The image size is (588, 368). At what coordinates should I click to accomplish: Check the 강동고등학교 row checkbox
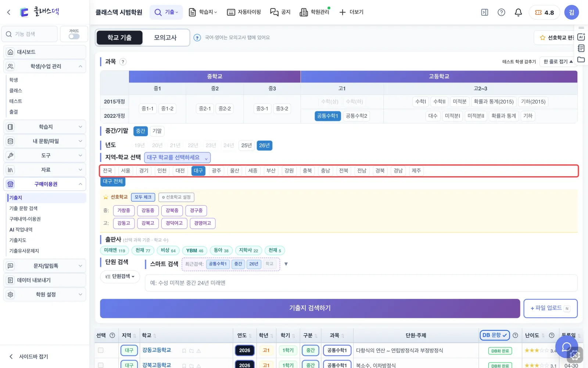(101, 350)
